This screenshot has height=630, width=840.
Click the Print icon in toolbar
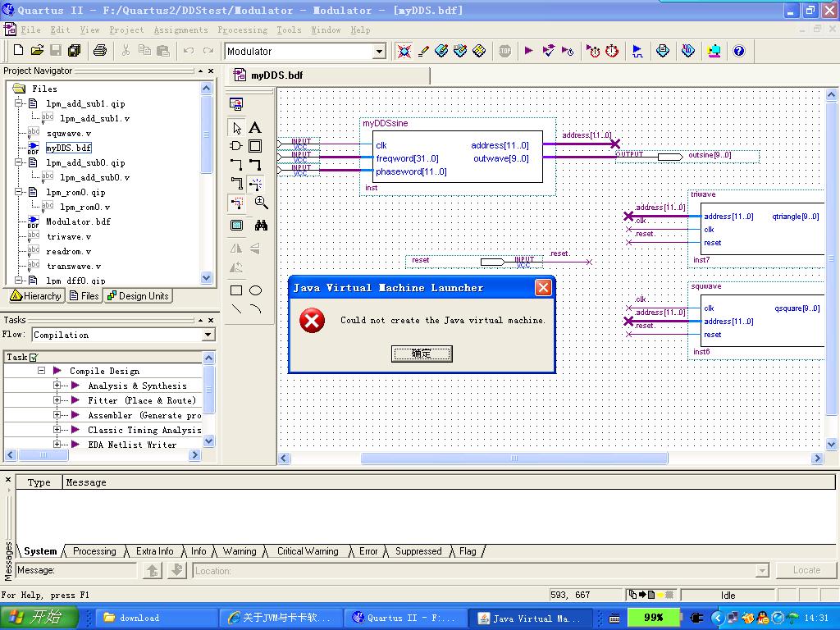click(x=100, y=51)
